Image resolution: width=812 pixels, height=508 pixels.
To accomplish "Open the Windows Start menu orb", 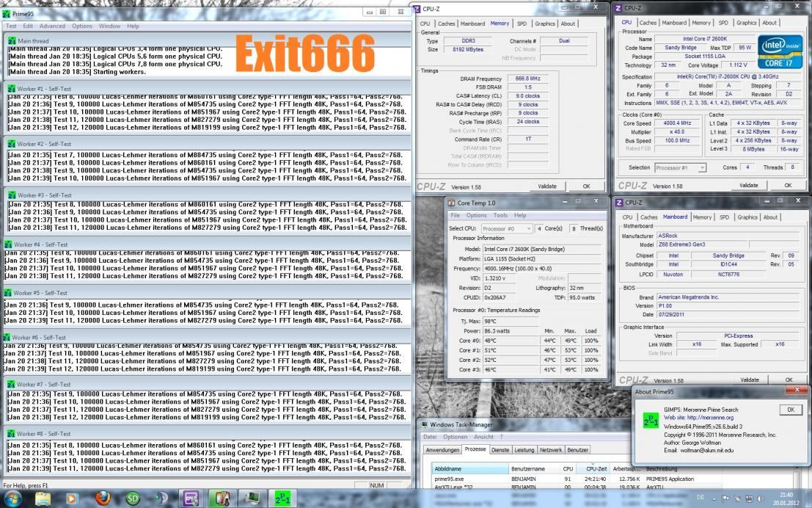I will 12,498.
